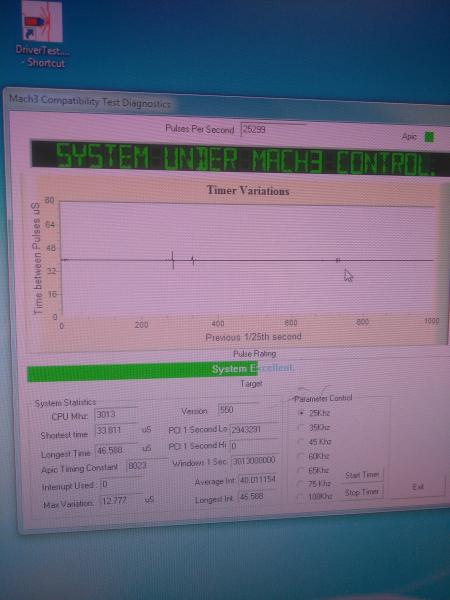
Task: Click the PCI 1 Second Hi field
Action: point(254,446)
